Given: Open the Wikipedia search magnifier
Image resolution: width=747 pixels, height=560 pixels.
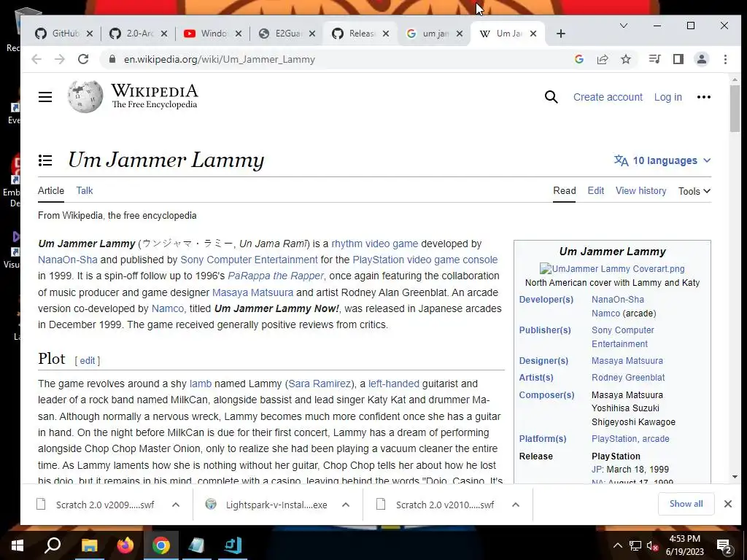Looking at the screenshot, I should pyautogui.click(x=551, y=97).
